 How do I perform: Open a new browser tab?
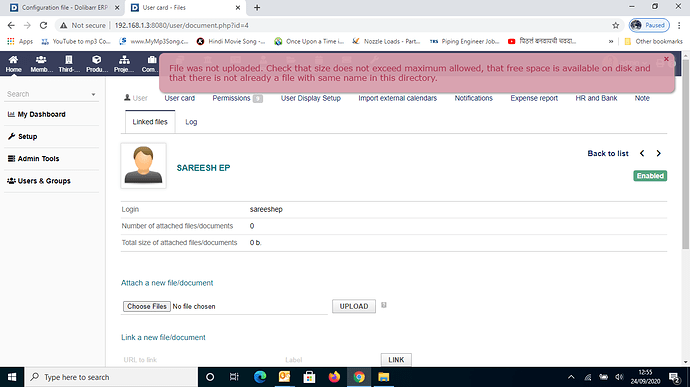pyautogui.click(x=257, y=7)
